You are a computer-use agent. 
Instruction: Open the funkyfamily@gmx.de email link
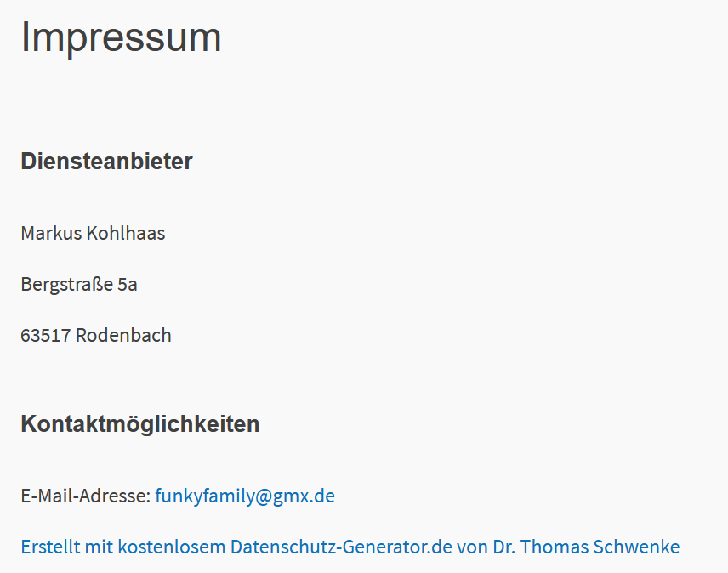[x=245, y=496]
